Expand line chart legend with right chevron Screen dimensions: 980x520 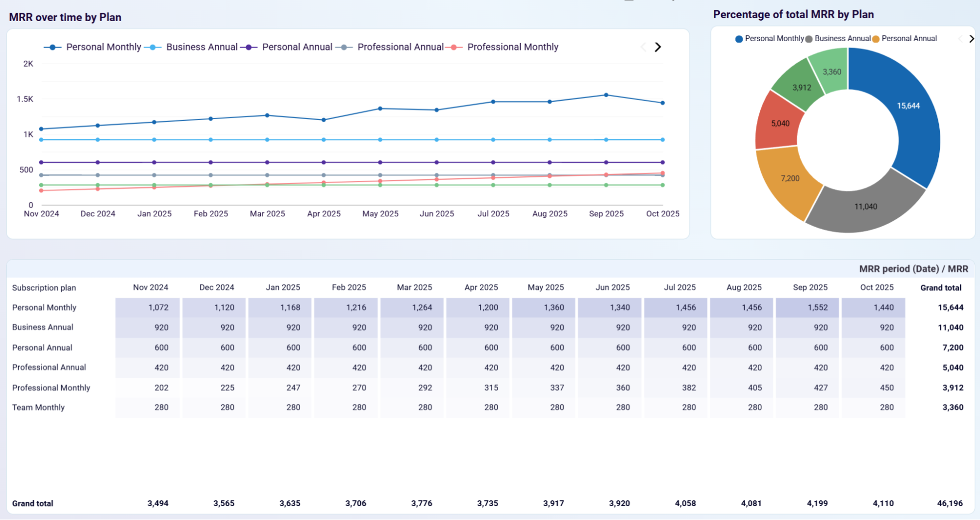(658, 47)
